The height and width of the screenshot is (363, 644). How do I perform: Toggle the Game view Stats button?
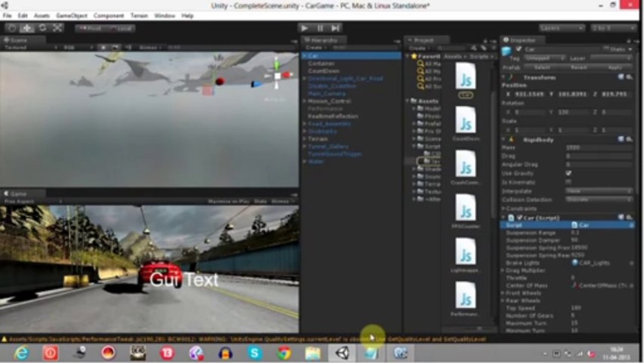click(x=260, y=201)
